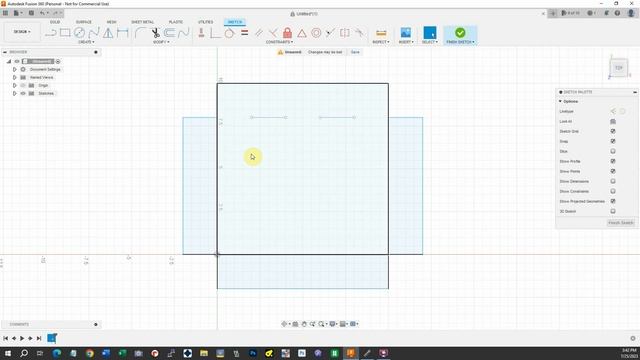Open the Select dropdown menu
Screen dimensions: 640x360
(430, 42)
